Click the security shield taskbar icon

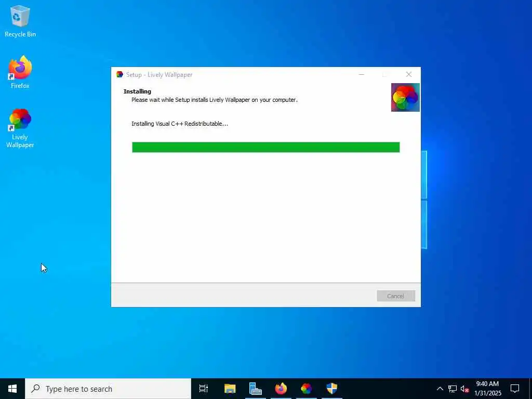point(332,389)
